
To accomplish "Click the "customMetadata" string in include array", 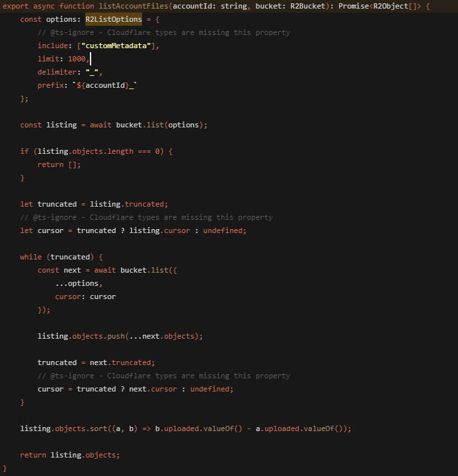I will tap(116, 46).
